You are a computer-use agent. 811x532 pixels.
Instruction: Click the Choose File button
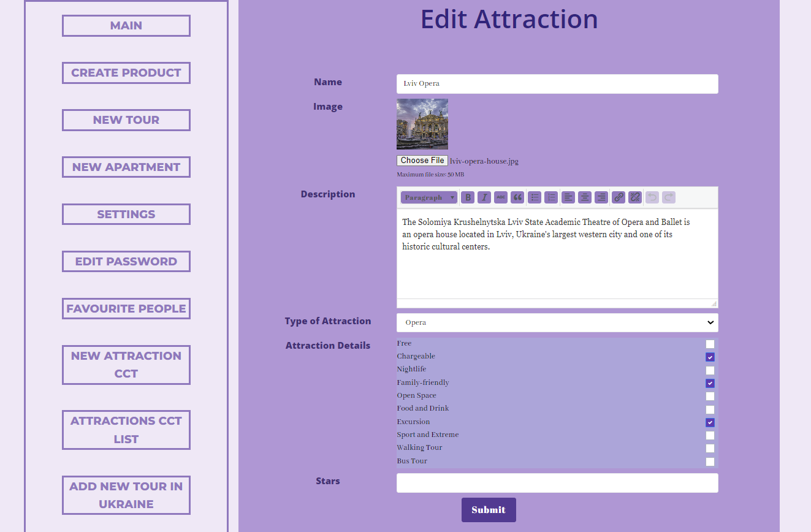coord(422,161)
